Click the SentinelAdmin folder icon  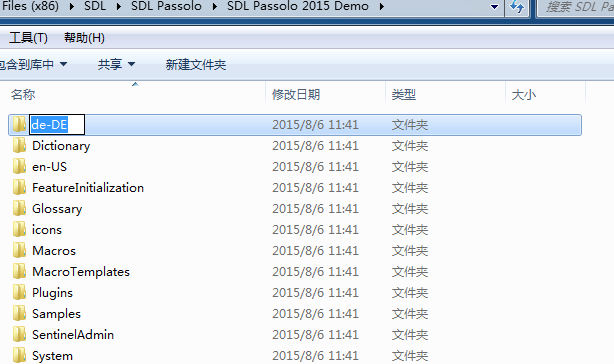[x=19, y=335]
